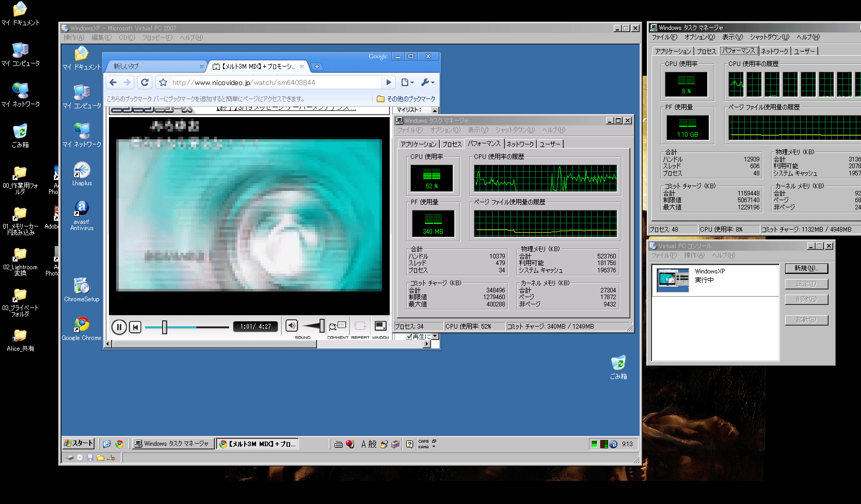Open Lhaplus icon on guest desktop
Viewport: 861px width, 504px height.
(82, 174)
